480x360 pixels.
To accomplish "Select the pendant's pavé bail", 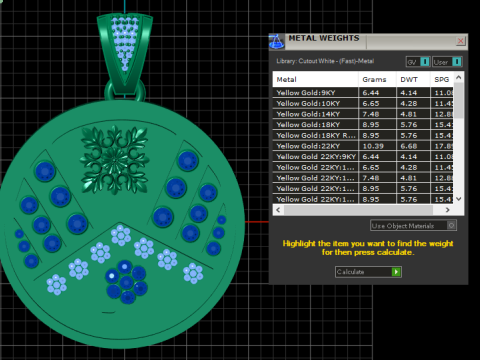I will pyautogui.click(x=125, y=53).
